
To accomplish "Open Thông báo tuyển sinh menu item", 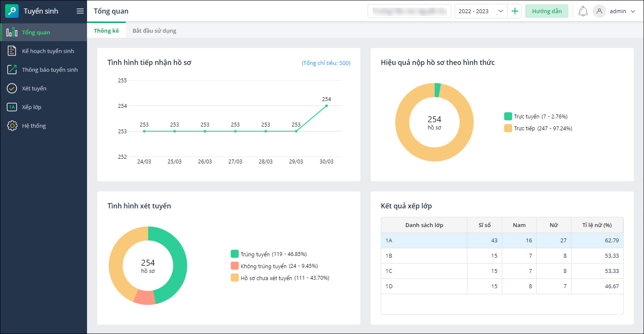I will click(50, 70).
